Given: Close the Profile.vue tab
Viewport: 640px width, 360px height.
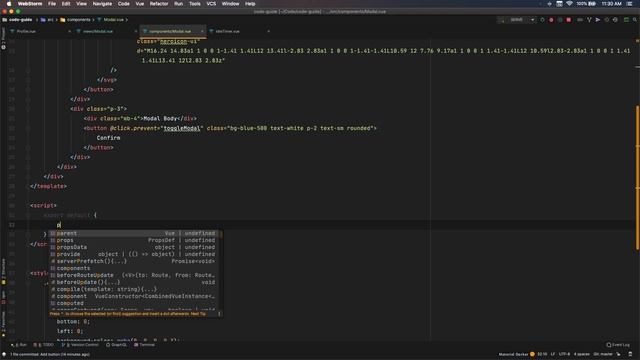Looking at the screenshot, I should click(69, 31).
